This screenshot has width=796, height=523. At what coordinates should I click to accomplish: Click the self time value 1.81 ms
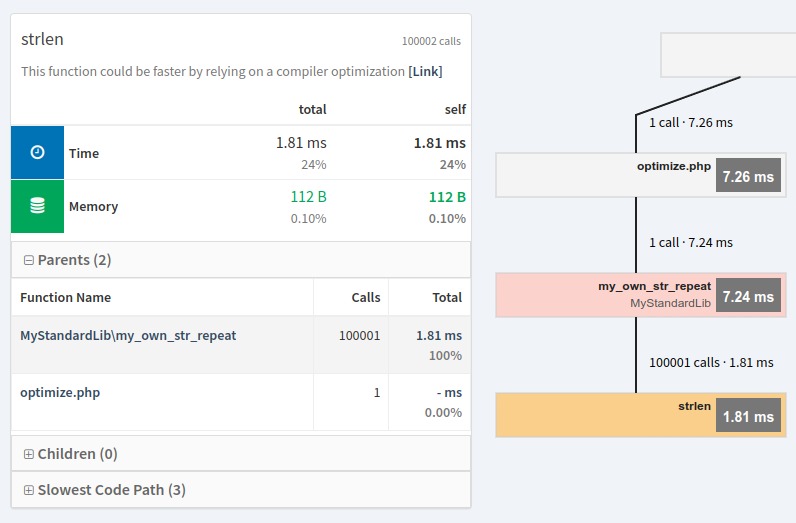coord(440,143)
